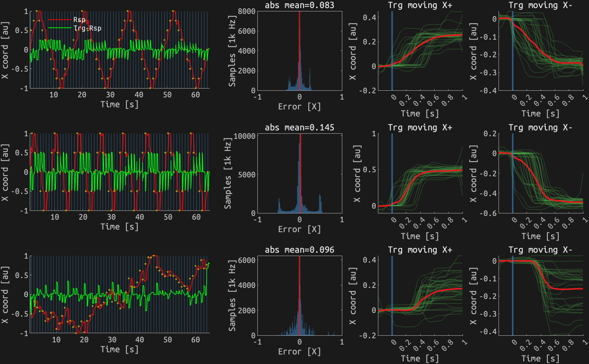Click the abs mean=0.145 title
Screen dimensions: 589x364
click(300, 127)
